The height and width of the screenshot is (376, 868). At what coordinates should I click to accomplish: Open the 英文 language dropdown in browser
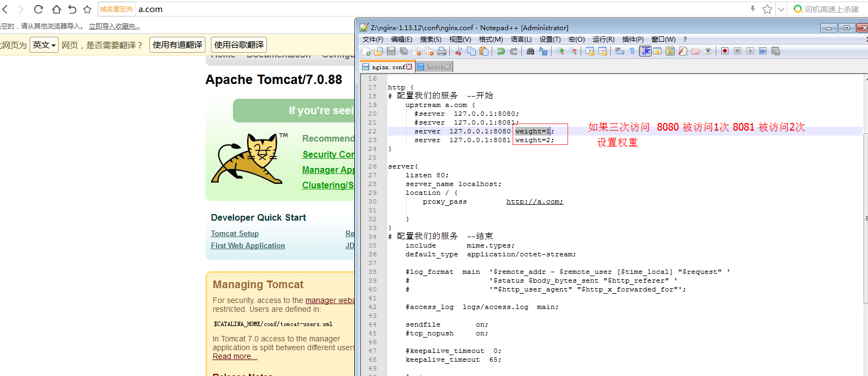pyautogui.click(x=44, y=45)
